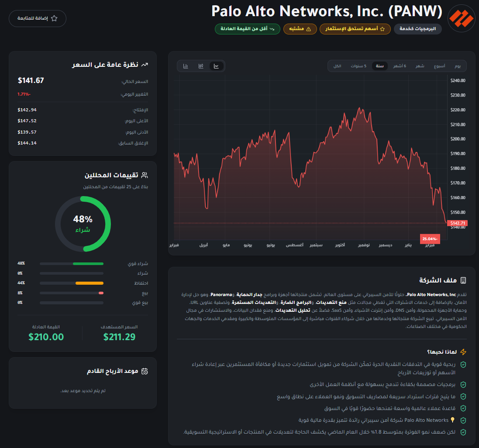Click the trend arrow icon beside نظرة عامة على السعر
479x448 pixels.
tap(145, 65)
